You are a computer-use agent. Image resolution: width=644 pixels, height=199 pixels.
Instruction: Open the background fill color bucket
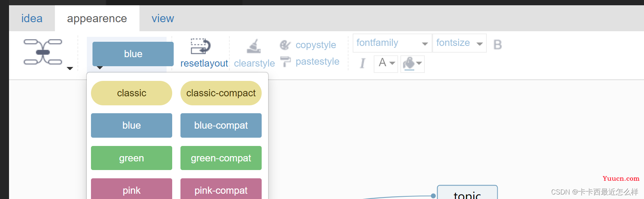tap(412, 64)
